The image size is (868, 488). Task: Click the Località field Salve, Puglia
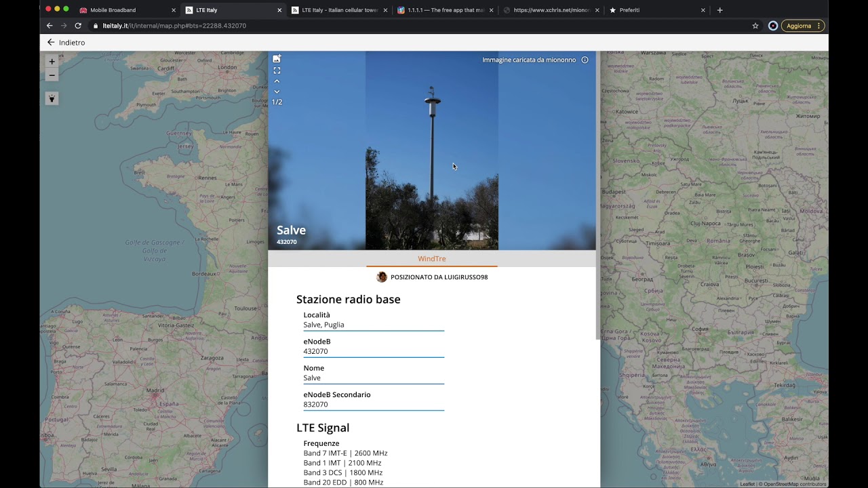(374, 325)
